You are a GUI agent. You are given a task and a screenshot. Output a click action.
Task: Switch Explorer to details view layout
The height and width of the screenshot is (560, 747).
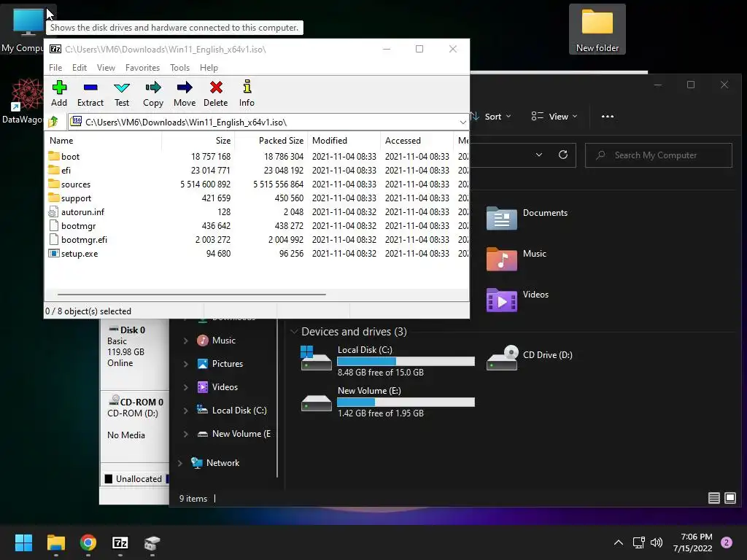[713, 498]
